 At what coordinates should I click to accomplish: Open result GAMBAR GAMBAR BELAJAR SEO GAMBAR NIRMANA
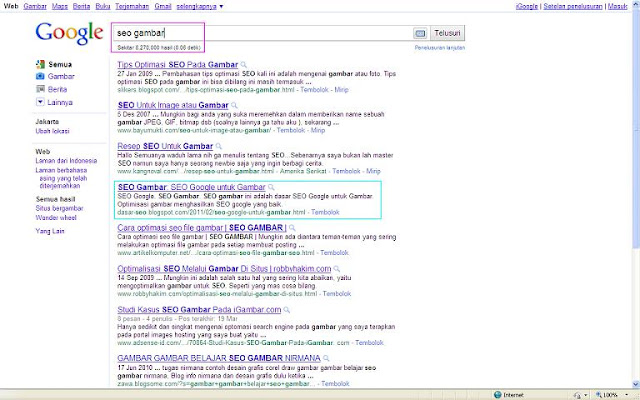(x=219, y=358)
